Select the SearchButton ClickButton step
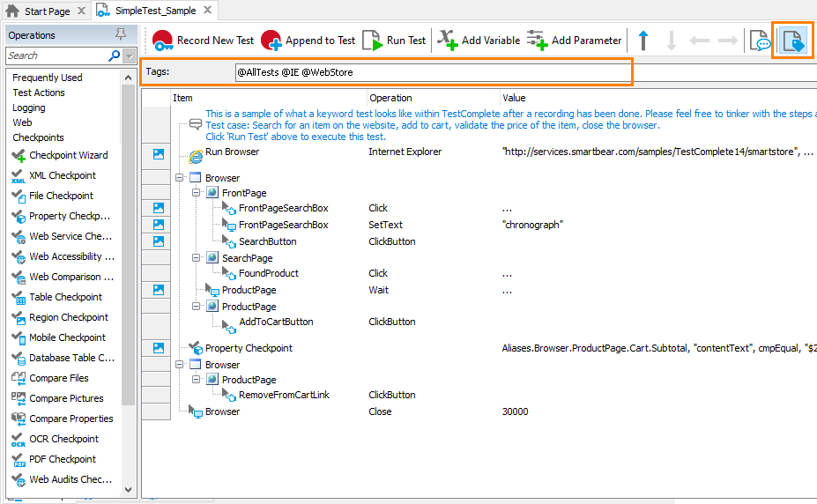The height and width of the screenshot is (504, 817). [267, 241]
